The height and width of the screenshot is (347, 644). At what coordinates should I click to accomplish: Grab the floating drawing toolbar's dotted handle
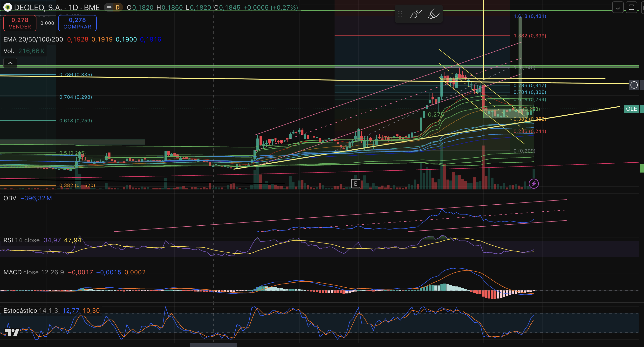(400, 14)
